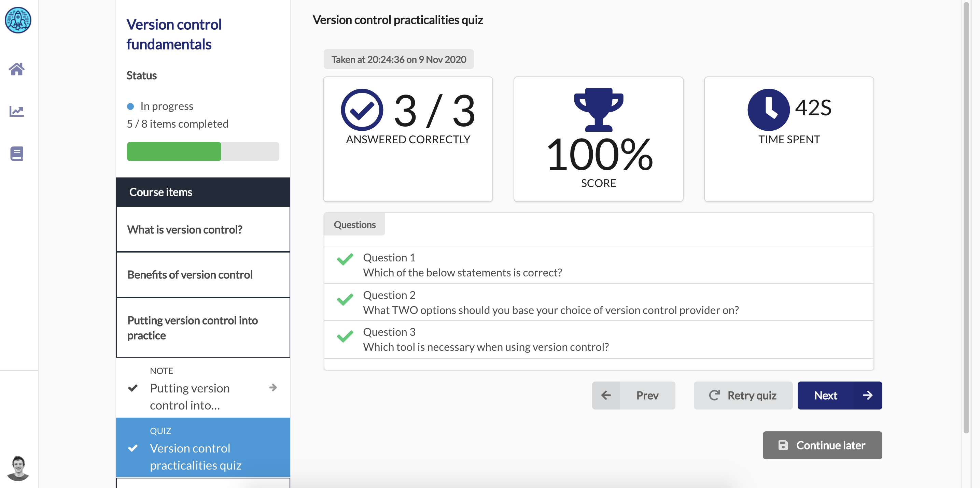Click the arrow beside Putting version control note
Image resolution: width=980 pixels, height=488 pixels.
coord(273,387)
